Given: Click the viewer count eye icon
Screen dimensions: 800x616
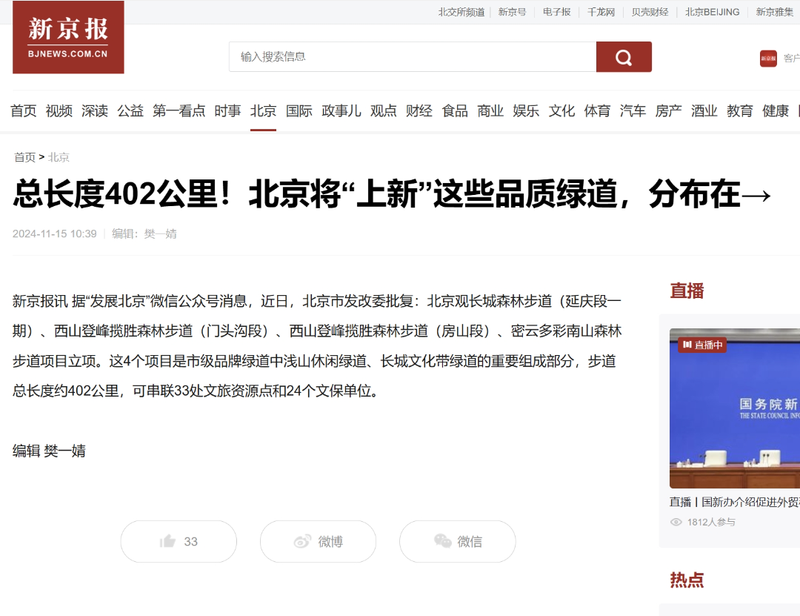Looking at the screenshot, I should pos(676,522).
